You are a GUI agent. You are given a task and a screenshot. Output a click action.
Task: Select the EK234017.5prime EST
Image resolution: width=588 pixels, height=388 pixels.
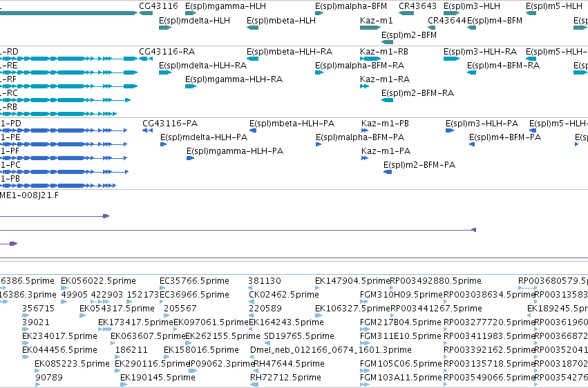[x=26, y=343]
